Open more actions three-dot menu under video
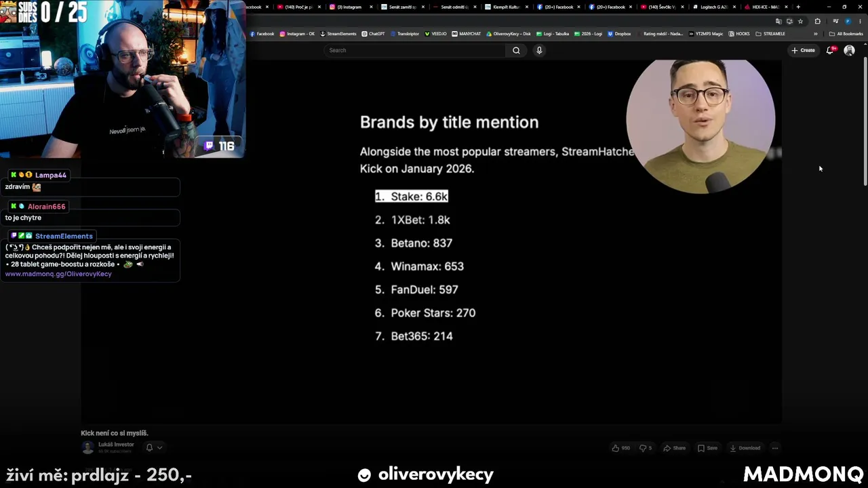This screenshot has height=488, width=868. (775, 448)
